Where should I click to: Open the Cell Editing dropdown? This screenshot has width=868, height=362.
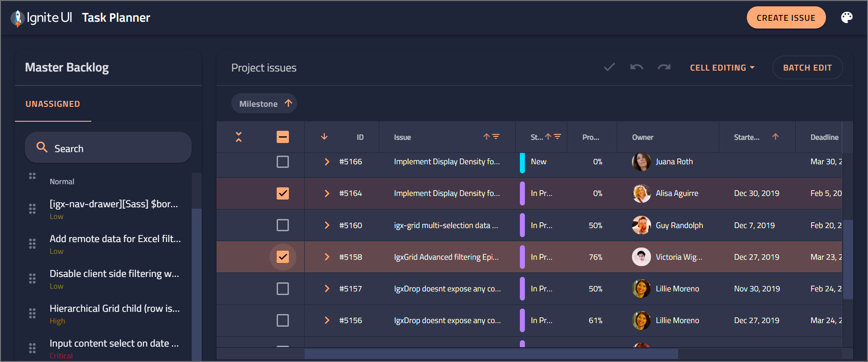[722, 67]
